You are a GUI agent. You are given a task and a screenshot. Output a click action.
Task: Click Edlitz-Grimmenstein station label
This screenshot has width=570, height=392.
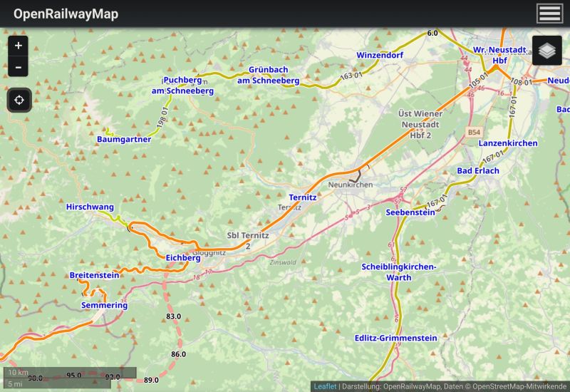(x=395, y=338)
